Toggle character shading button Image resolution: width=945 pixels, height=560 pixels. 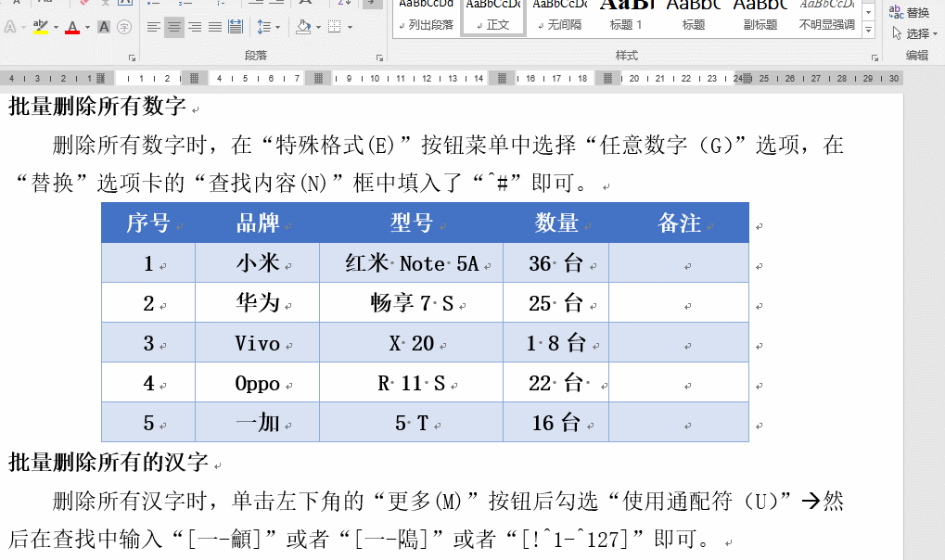[104, 27]
